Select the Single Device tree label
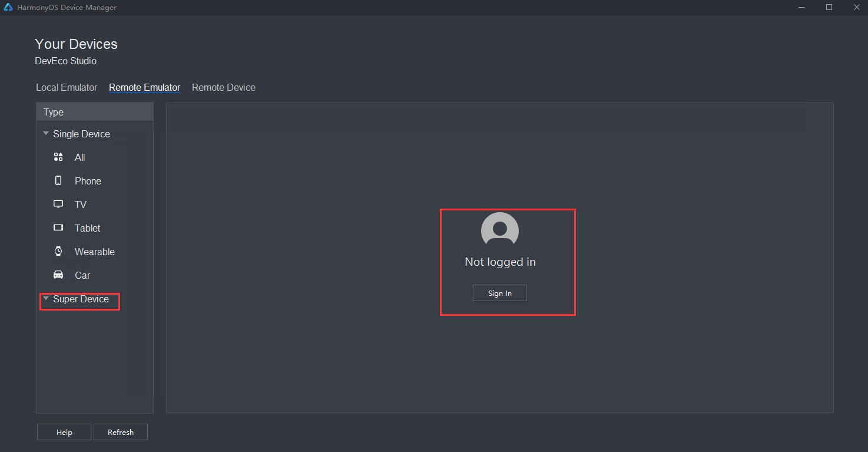 81,134
